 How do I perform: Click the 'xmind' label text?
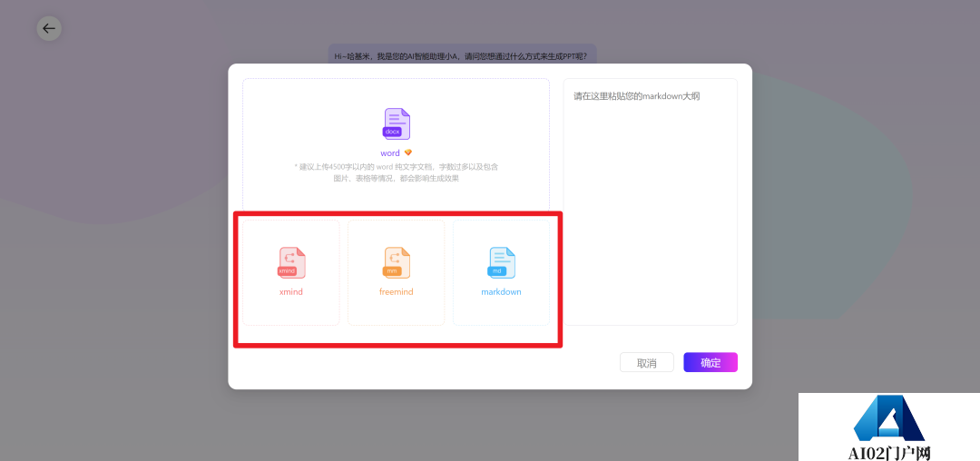(291, 291)
